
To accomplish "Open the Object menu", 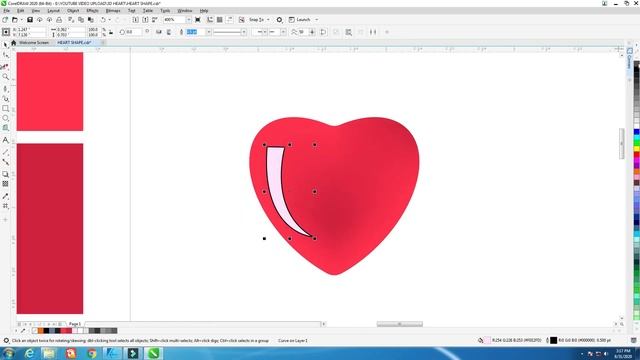I will pos(73,11).
